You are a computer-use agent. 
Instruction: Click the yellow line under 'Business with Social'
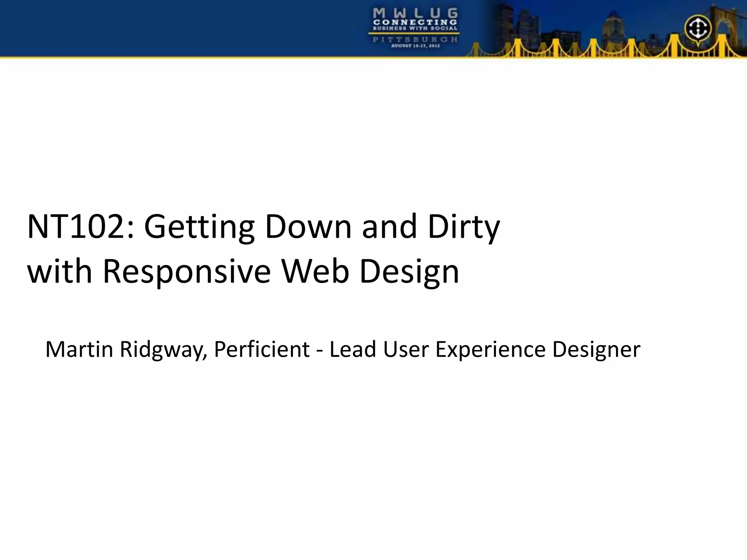pos(415,33)
